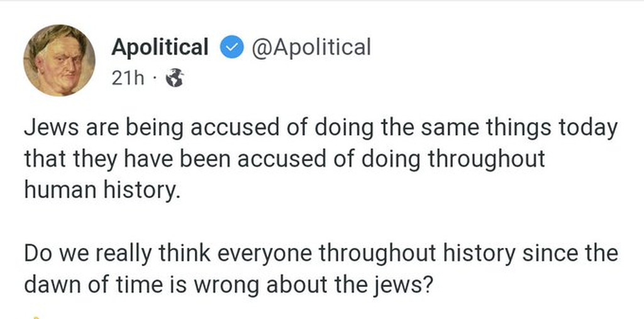644x319 pixels.
Task: Click the "21h" post timestamp
Action: click(127, 79)
